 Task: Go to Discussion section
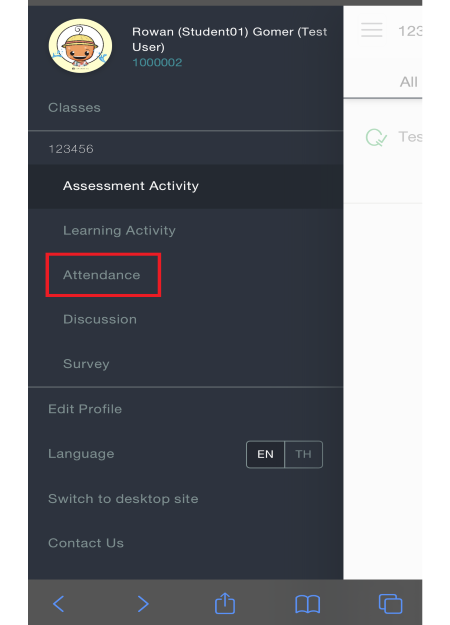100,319
